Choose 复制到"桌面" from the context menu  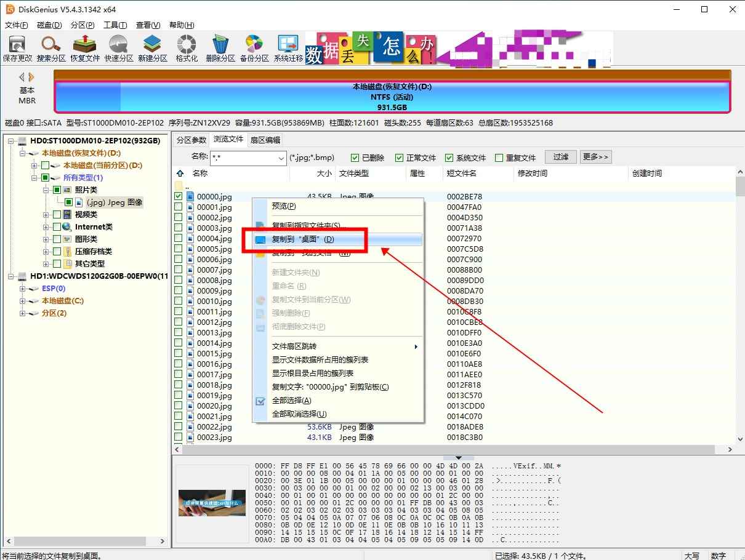pyautogui.click(x=303, y=239)
